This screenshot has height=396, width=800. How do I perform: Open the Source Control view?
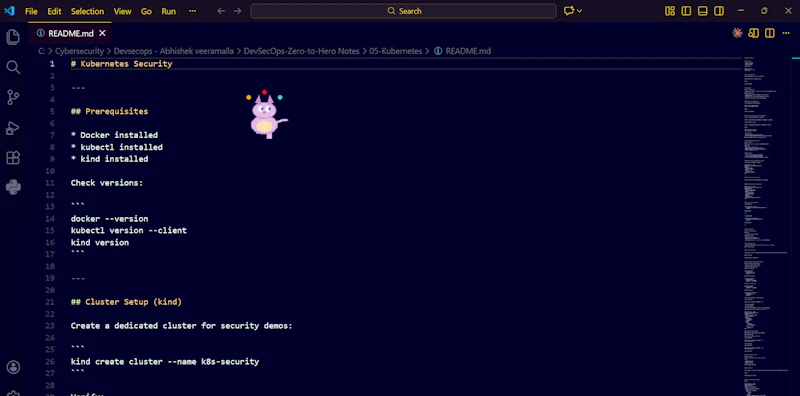[13, 97]
